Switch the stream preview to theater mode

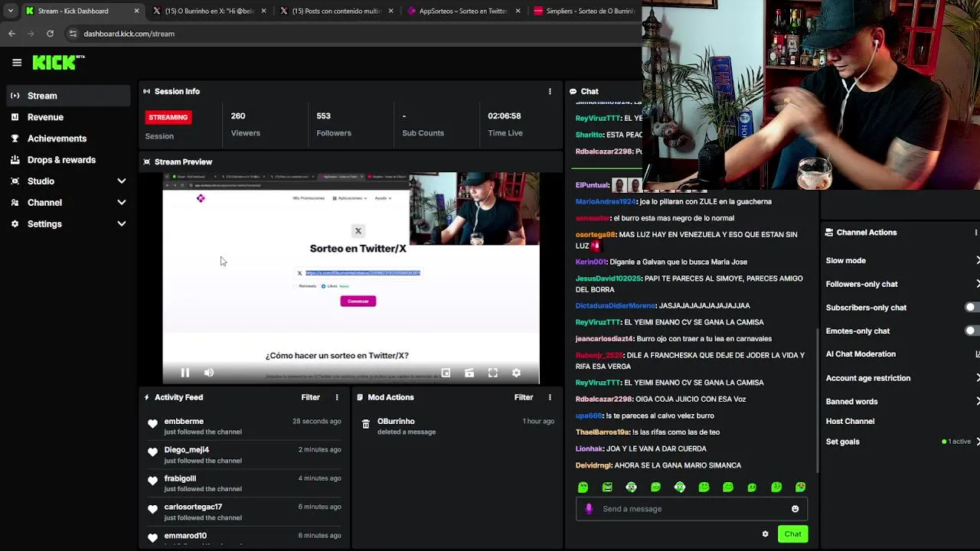point(469,373)
